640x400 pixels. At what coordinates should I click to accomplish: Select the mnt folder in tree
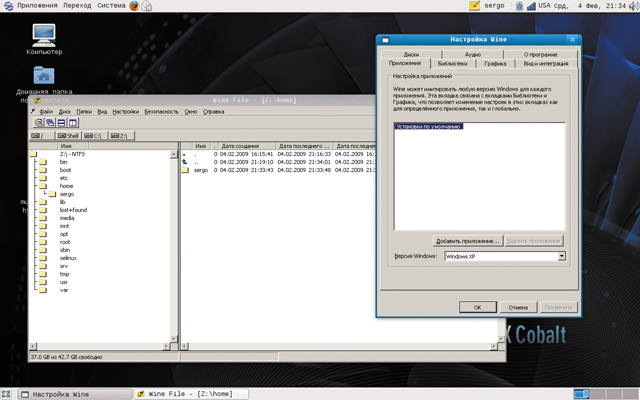pos(64,226)
